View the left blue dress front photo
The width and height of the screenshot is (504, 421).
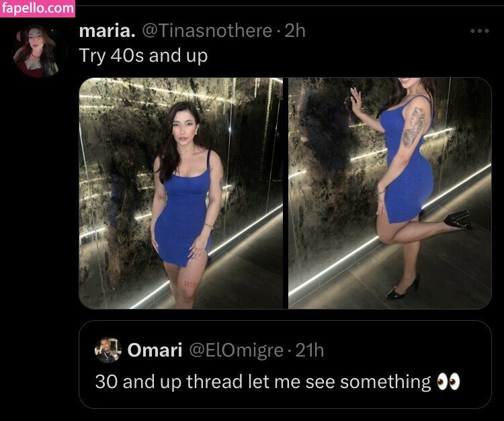(x=181, y=193)
